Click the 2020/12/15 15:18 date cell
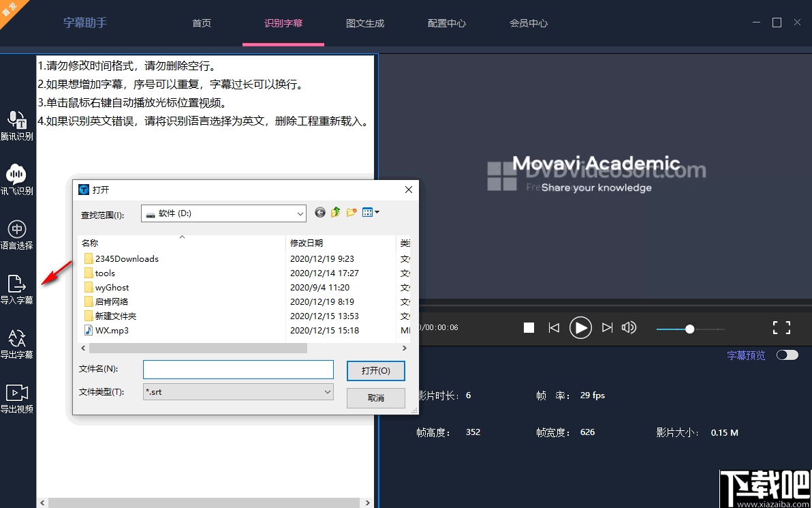Screen dimensions: 812x508 click(x=325, y=330)
